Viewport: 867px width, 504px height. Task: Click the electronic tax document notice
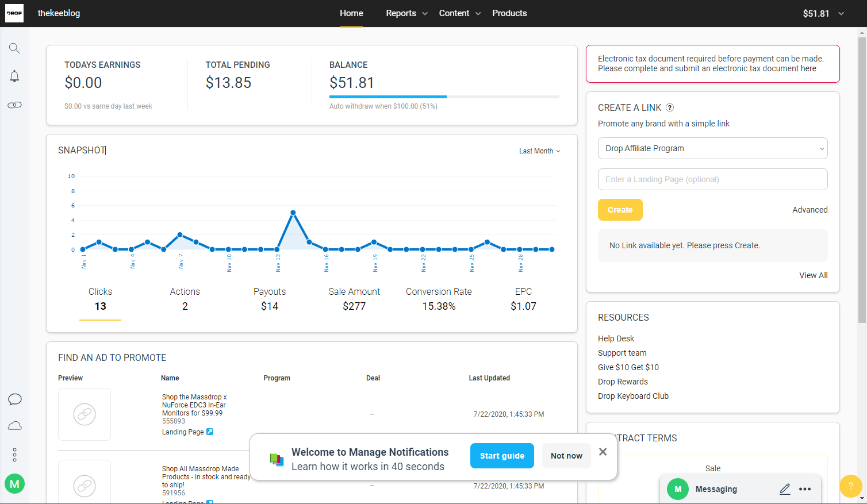coord(713,64)
